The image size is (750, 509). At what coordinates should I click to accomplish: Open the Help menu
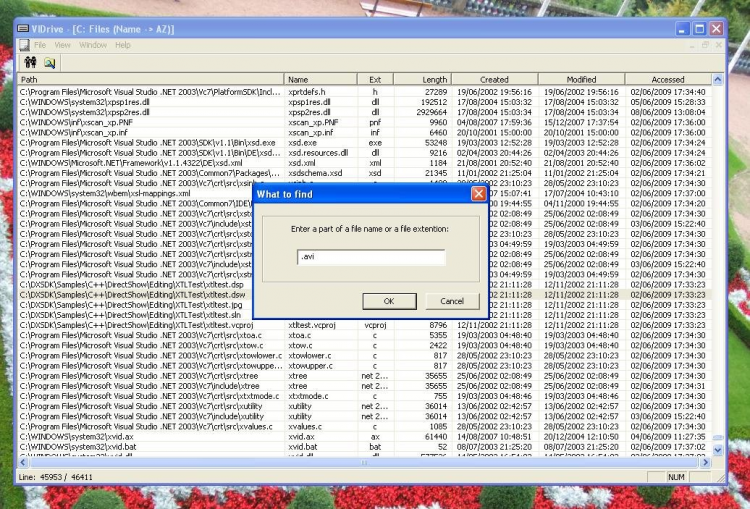pos(123,45)
